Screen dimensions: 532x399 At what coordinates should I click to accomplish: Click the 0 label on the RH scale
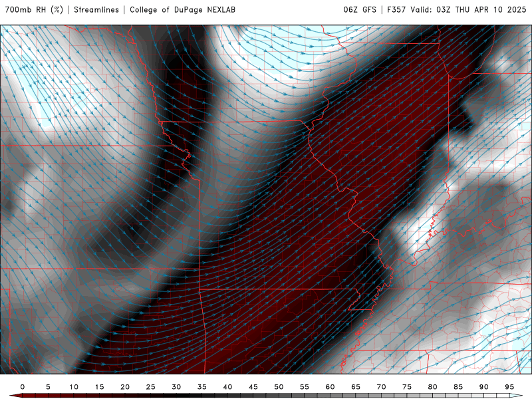23,387
